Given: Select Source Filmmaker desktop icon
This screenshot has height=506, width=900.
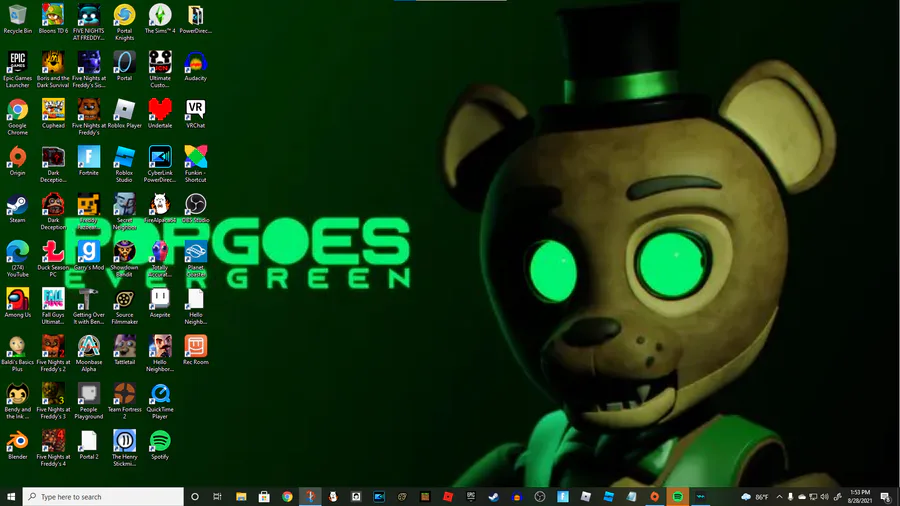Looking at the screenshot, I should tap(125, 306).
